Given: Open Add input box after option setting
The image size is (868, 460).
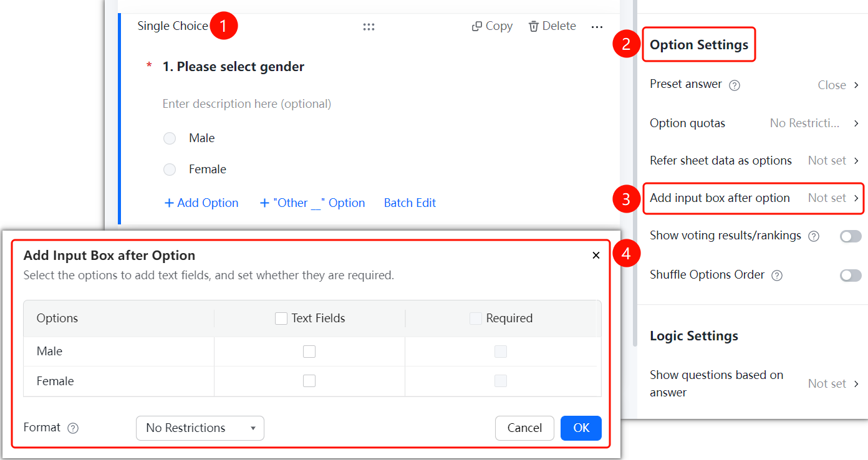Looking at the screenshot, I should [754, 198].
